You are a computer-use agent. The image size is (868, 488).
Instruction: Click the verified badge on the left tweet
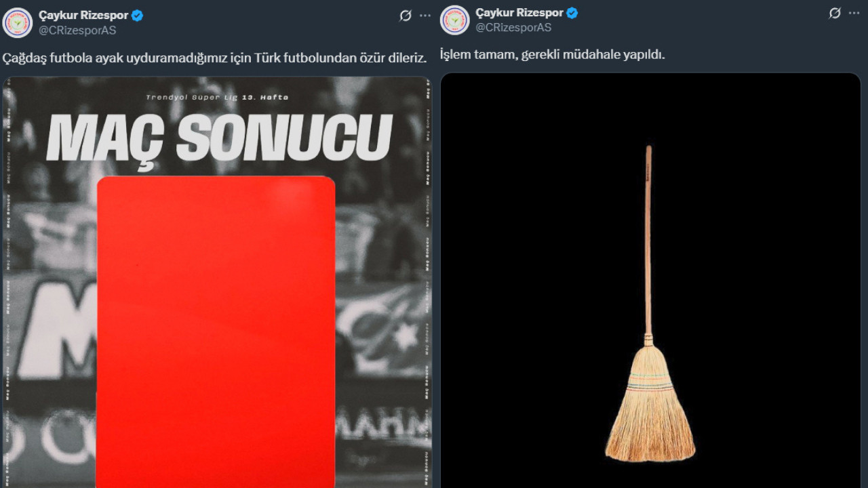coord(138,16)
